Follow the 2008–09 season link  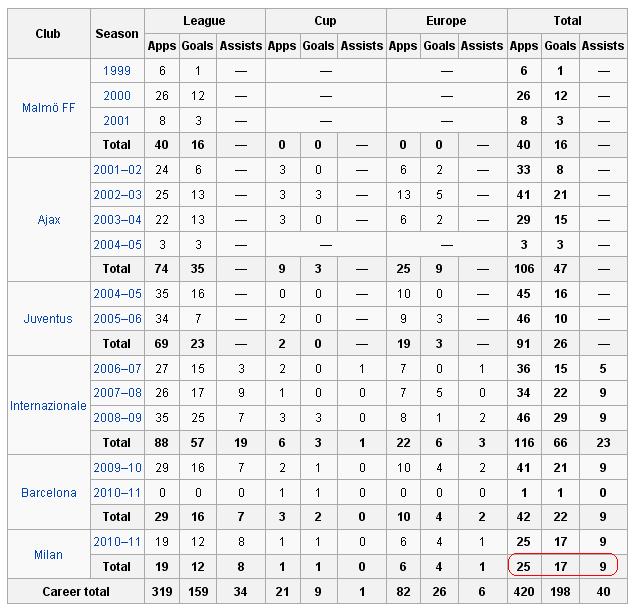pos(117,418)
